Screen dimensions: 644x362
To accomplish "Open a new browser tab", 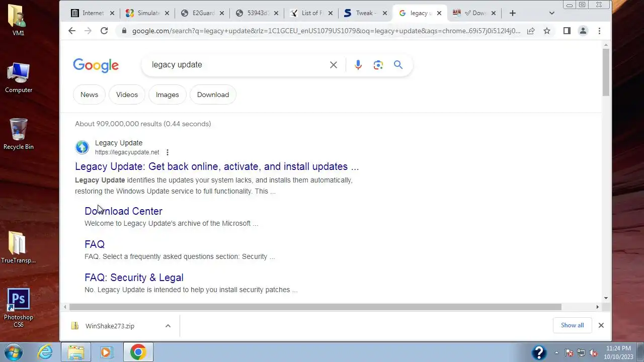I will [x=513, y=13].
